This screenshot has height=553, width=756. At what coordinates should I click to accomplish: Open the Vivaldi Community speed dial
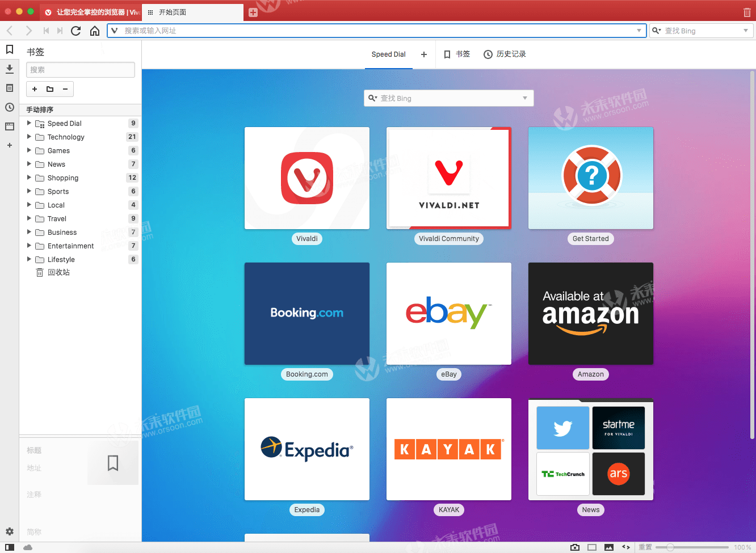[x=449, y=178]
